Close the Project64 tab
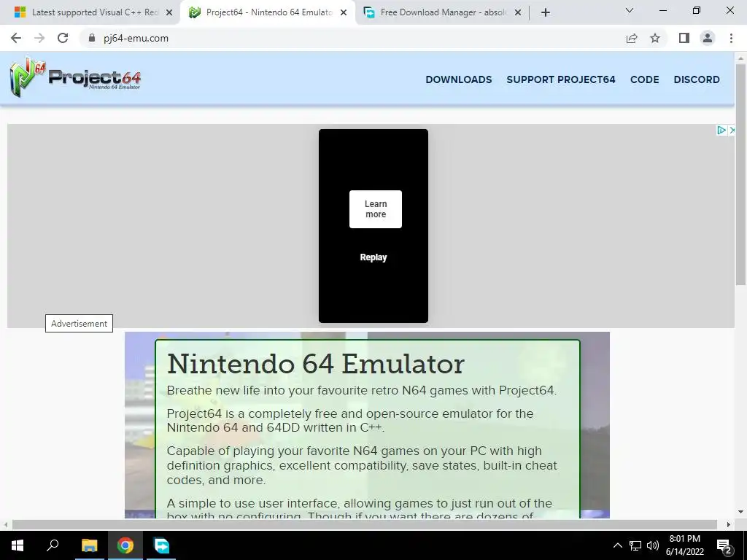 [343, 12]
